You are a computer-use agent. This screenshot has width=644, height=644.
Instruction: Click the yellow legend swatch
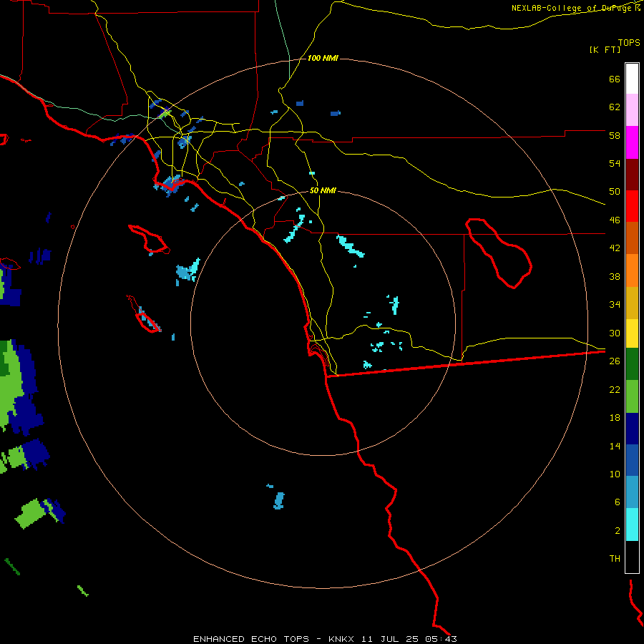tap(632, 333)
